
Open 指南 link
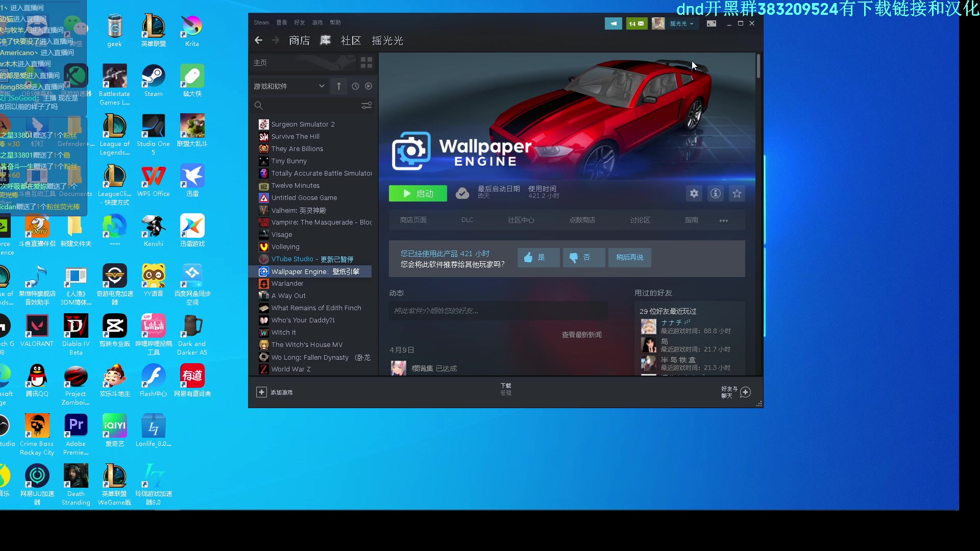[x=691, y=220]
